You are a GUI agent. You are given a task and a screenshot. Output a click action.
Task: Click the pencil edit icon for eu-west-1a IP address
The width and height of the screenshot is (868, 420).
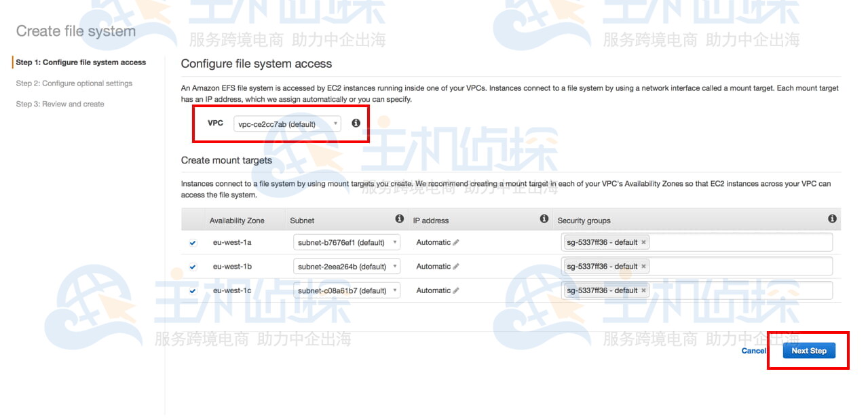click(456, 243)
